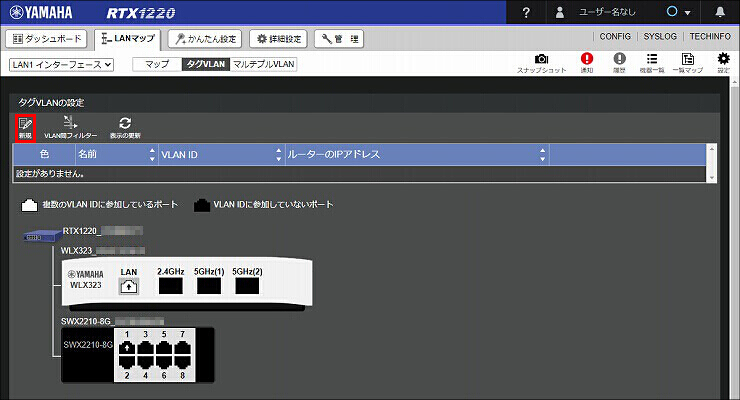Viewport: 740px width, 400px height.
Task: Click the ユーザー名なし user name
Action: pos(607,12)
